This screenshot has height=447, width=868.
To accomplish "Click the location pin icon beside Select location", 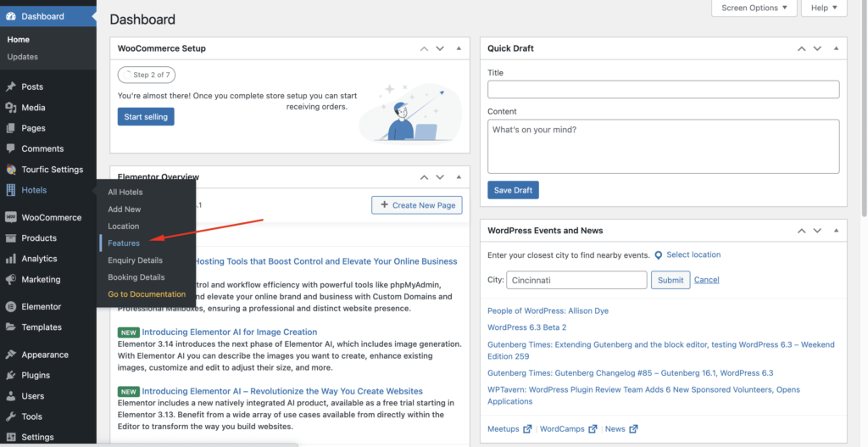I will [x=658, y=255].
